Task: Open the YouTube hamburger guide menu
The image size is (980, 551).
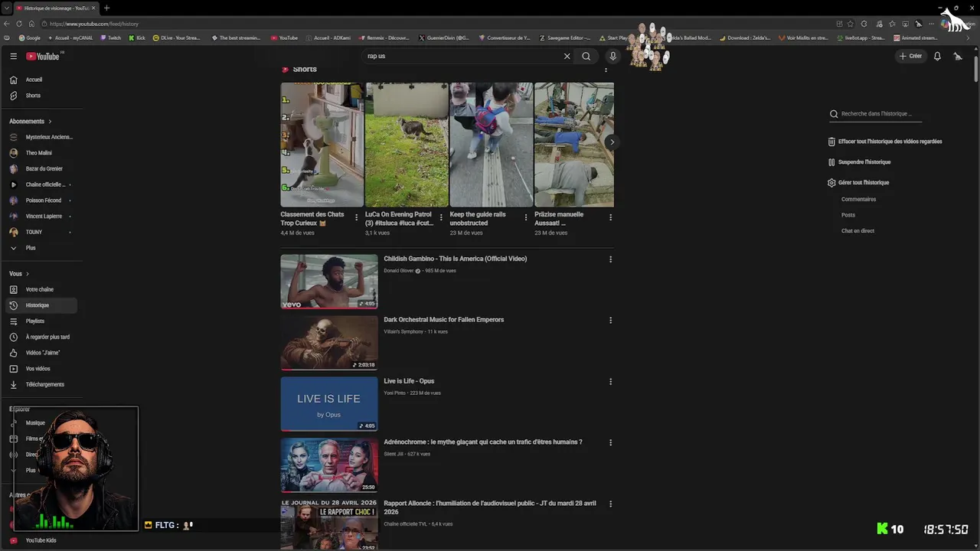Action: (13, 56)
